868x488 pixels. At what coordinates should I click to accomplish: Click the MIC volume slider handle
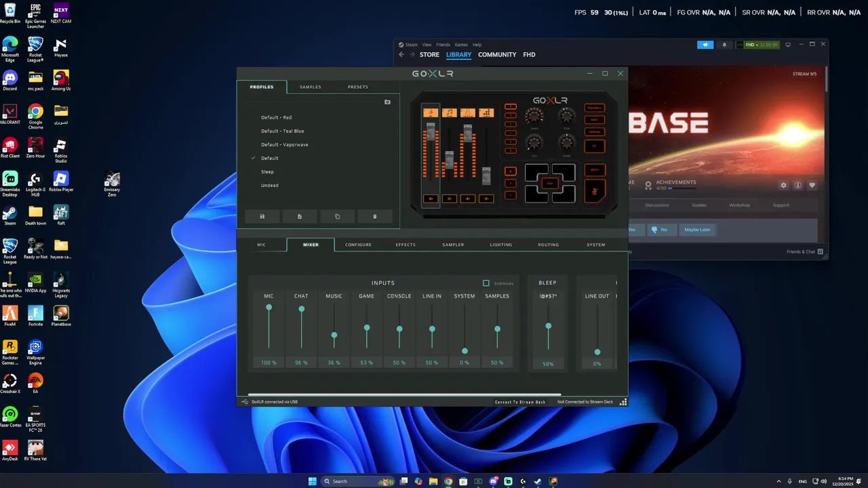(269, 308)
